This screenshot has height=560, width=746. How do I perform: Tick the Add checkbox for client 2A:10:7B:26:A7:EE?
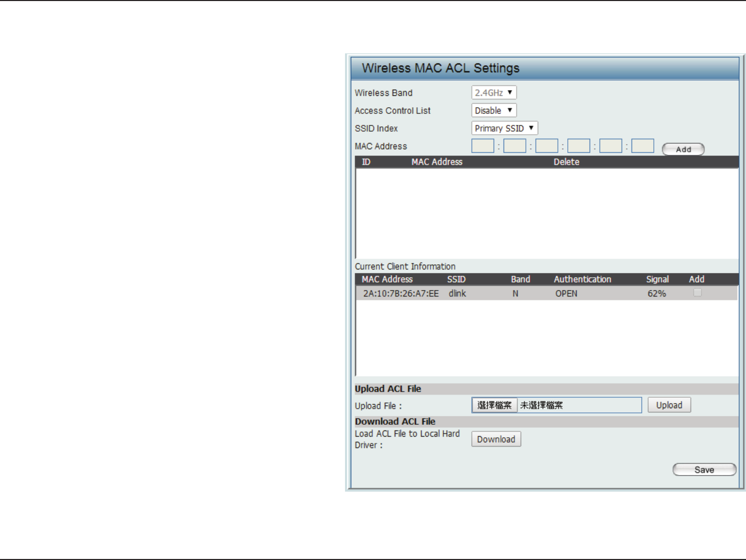click(x=697, y=293)
